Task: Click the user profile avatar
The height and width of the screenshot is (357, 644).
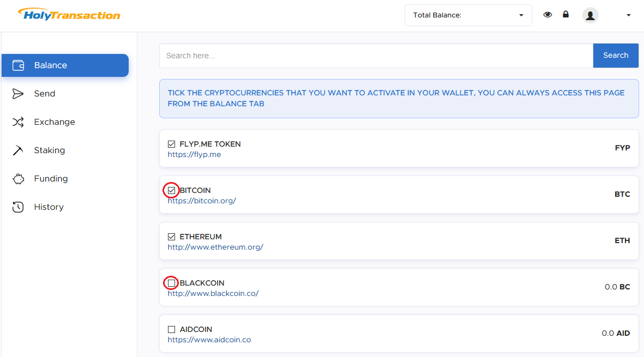Action: [590, 15]
